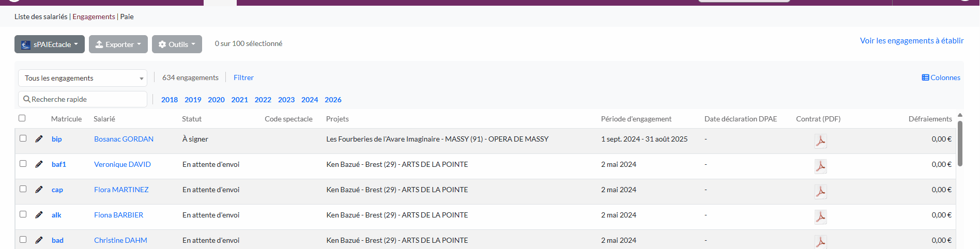Open the PDF contract for Bosanac GORDAN
980x249 pixels.
820,141
